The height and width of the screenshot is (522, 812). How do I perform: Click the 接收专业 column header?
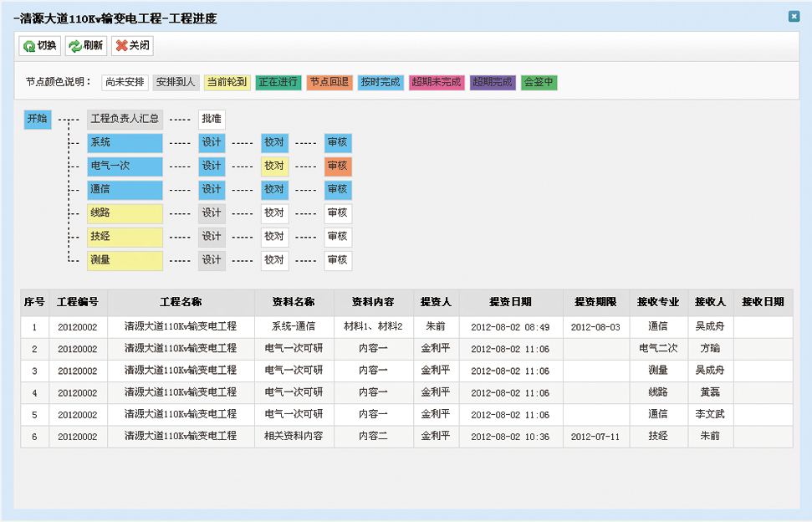pos(657,302)
